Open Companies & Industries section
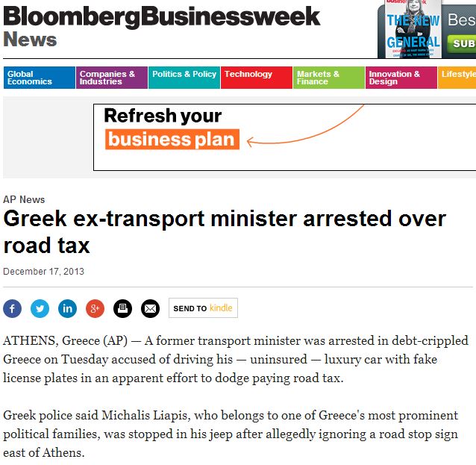 click(111, 78)
